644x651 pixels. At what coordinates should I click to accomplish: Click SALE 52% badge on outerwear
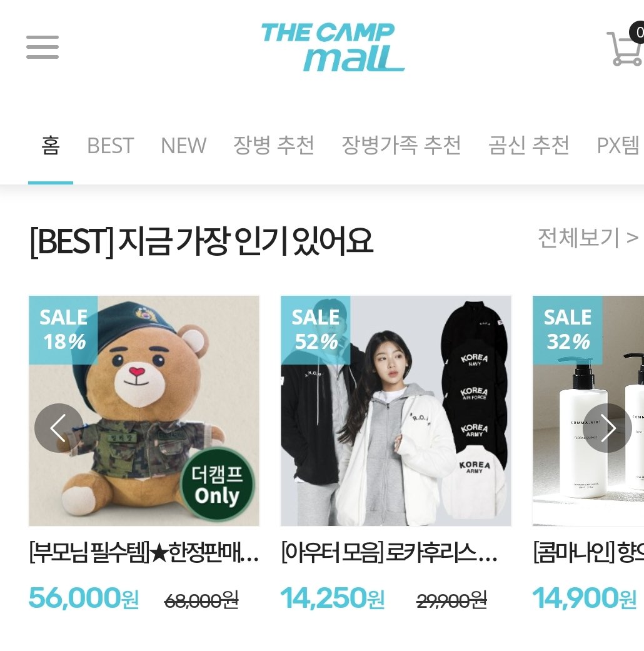(x=315, y=330)
